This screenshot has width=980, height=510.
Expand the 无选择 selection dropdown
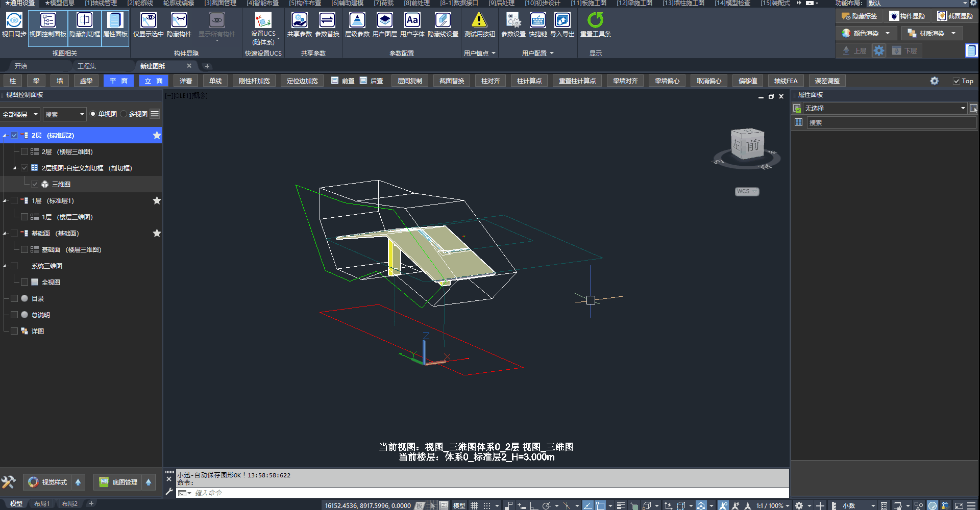click(x=963, y=108)
